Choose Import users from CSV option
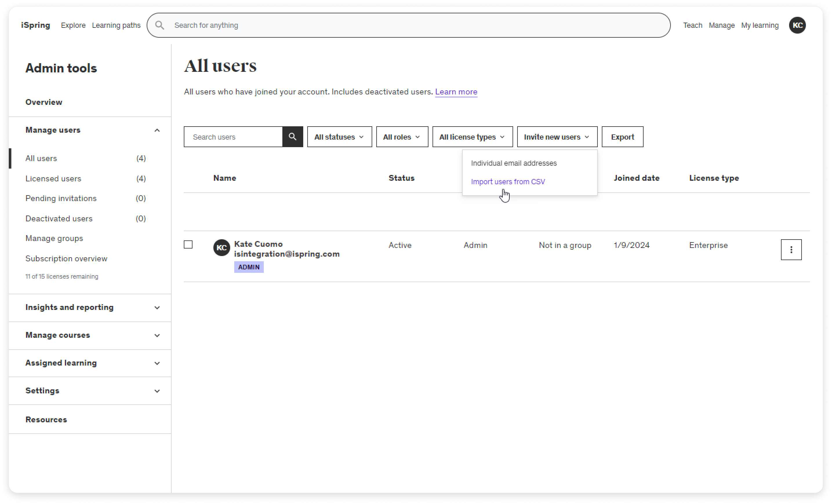The height and width of the screenshot is (504, 832). point(508,182)
